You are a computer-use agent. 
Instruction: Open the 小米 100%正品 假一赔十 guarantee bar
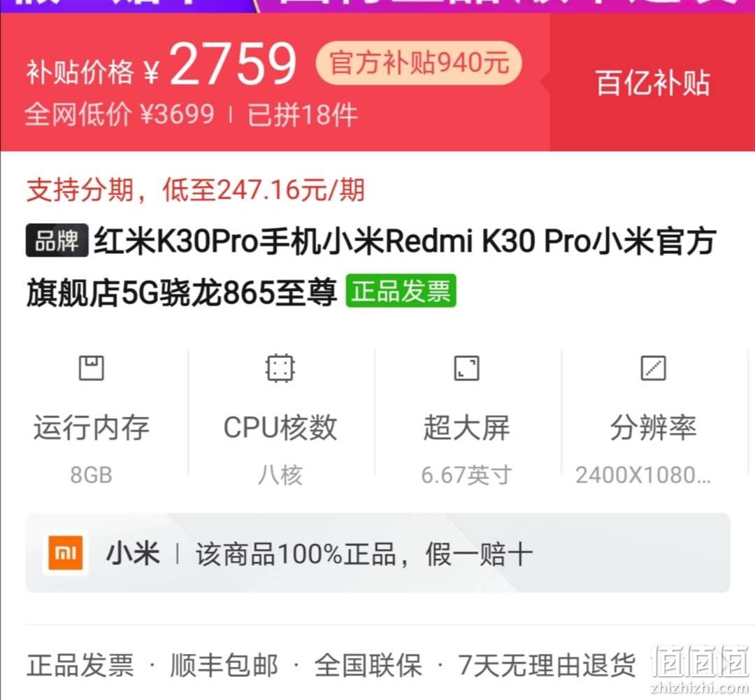tap(378, 553)
